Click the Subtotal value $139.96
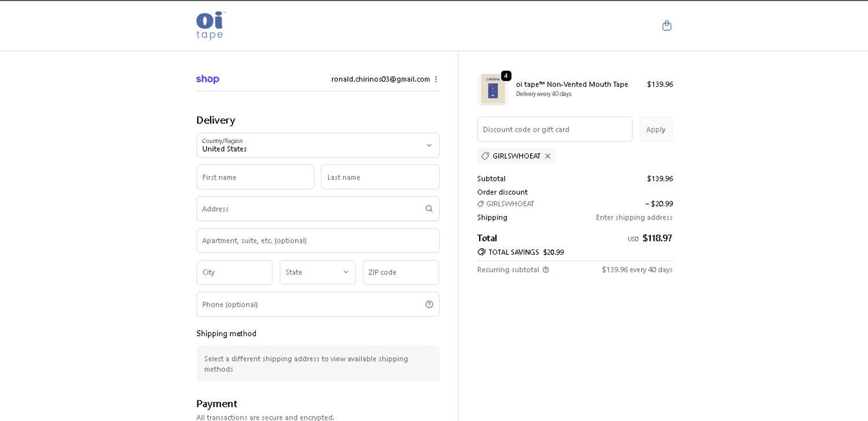This screenshot has height=421, width=868. pyautogui.click(x=660, y=178)
